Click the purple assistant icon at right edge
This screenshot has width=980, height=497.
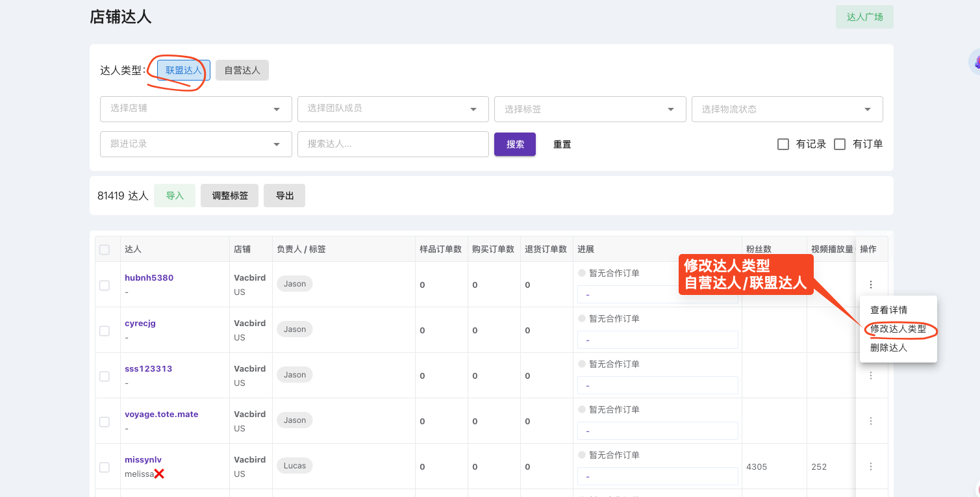[x=975, y=62]
